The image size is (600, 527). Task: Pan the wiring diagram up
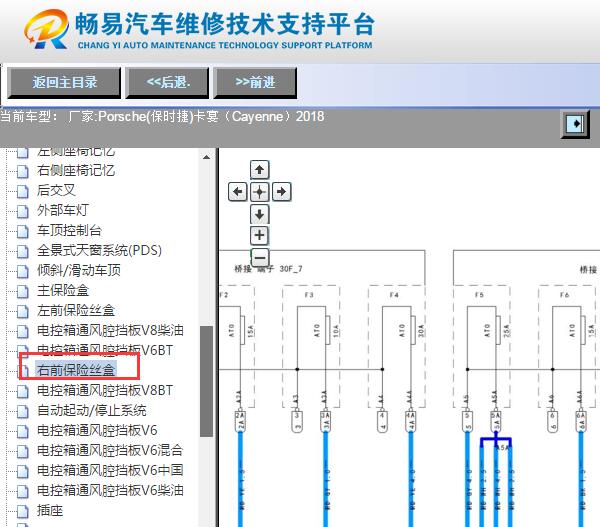click(x=259, y=170)
